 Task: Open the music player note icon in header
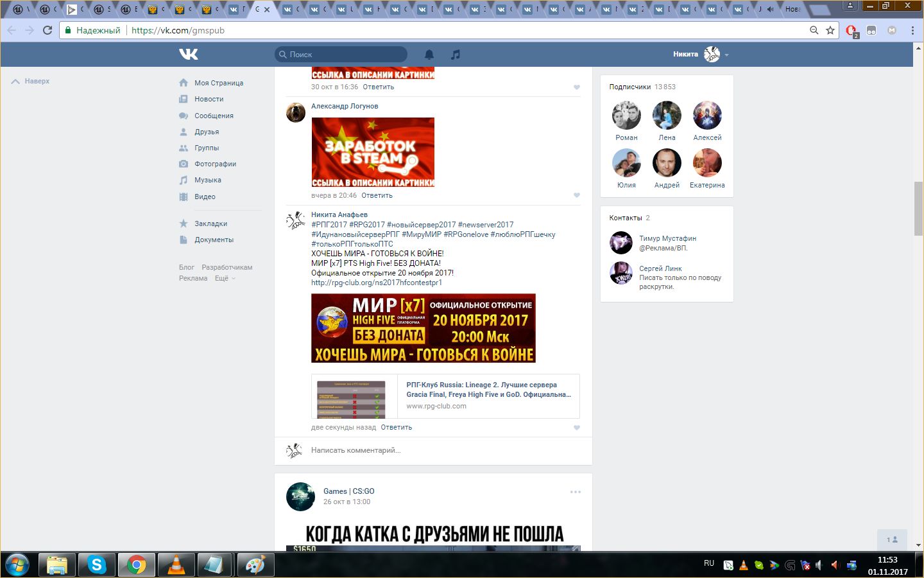pyautogui.click(x=456, y=55)
